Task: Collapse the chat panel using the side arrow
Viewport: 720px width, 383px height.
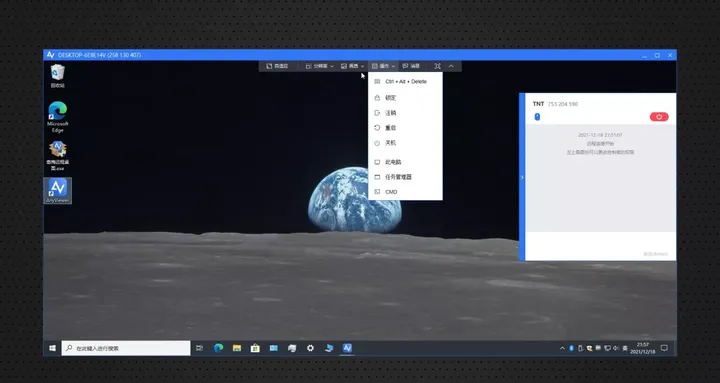Action: 522,177
